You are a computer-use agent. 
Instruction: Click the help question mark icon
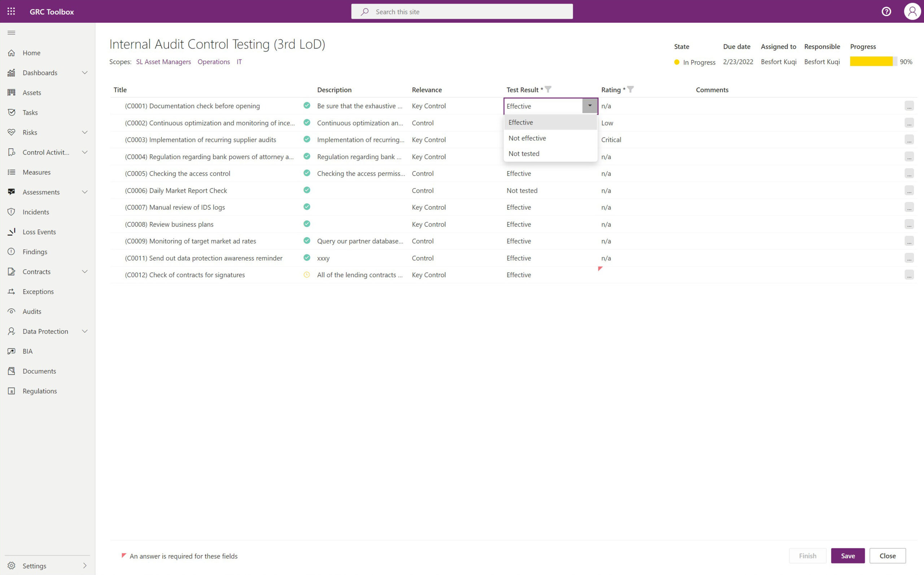886,12
